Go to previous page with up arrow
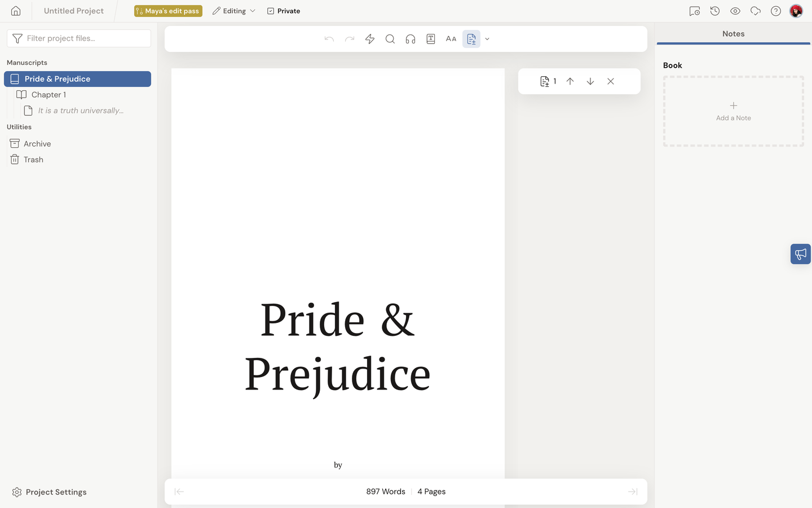This screenshot has height=508, width=812. (x=570, y=81)
